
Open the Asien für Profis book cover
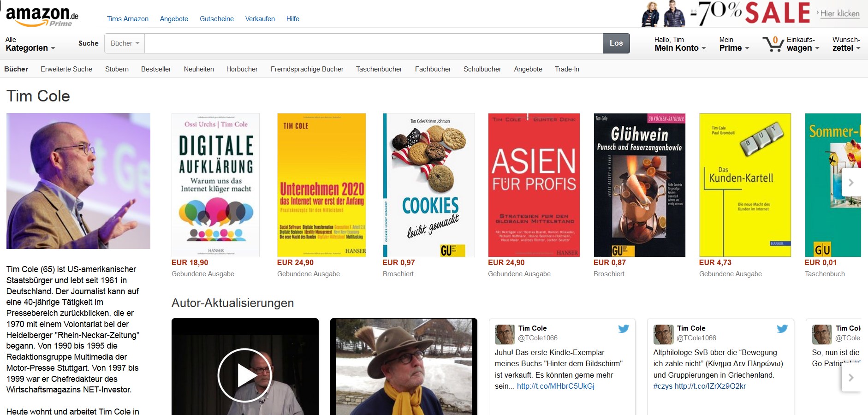tap(534, 185)
